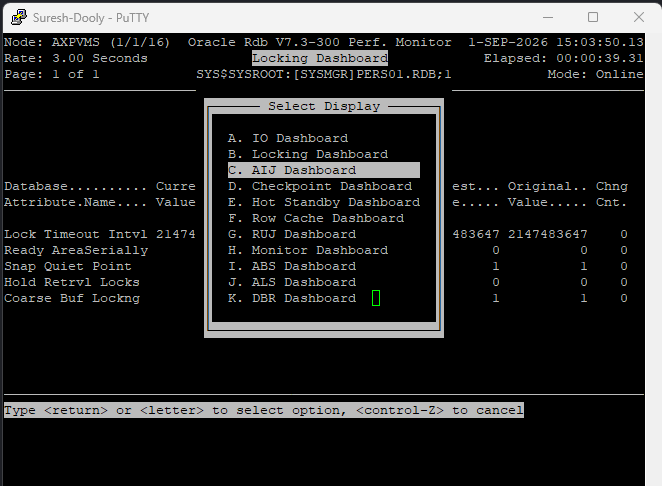Click the PuTTY icon in the title bar
The height and width of the screenshot is (486, 662).
[x=19, y=18]
